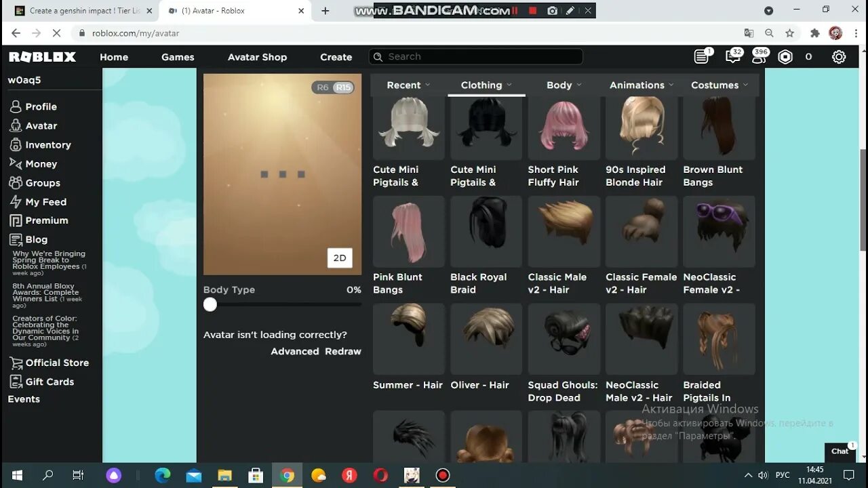The height and width of the screenshot is (488, 868).
Task: Open Avatar Shop in top navigation
Action: pyautogui.click(x=257, y=57)
